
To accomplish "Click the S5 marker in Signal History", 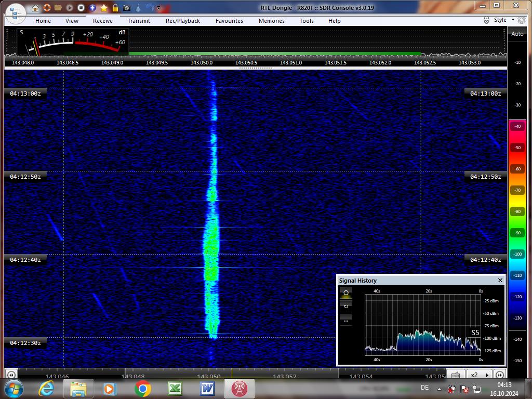I will [x=475, y=333].
